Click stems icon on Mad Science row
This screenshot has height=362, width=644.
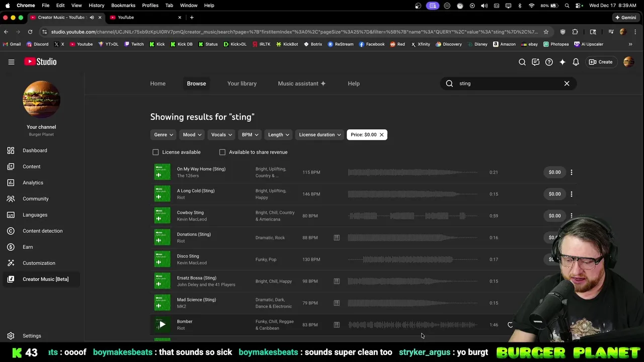(x=337, y=303)
